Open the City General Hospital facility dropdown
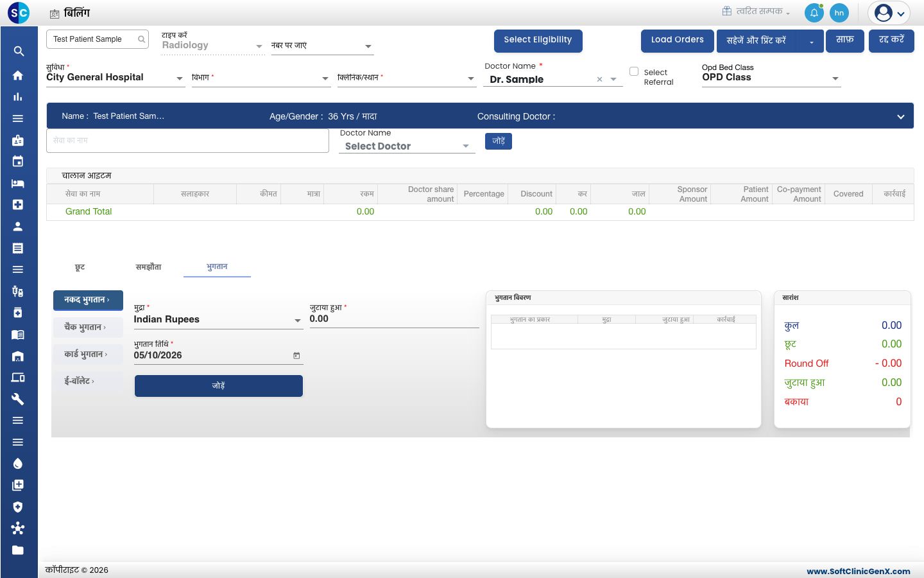Screen dimensions: 924x578 (180, 78)
